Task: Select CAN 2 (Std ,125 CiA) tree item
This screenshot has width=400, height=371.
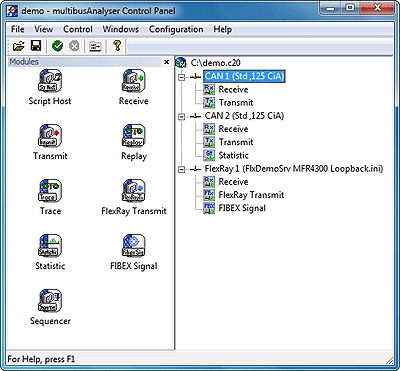Action: point(244,116)
